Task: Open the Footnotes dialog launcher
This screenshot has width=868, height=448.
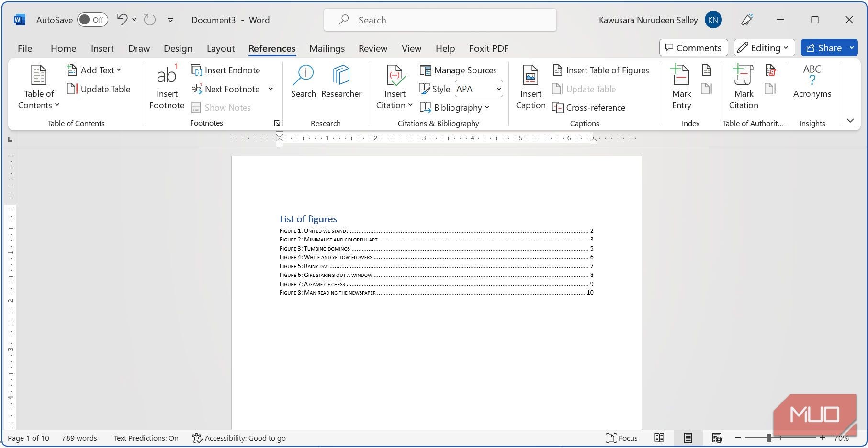Action: (277, 124)
